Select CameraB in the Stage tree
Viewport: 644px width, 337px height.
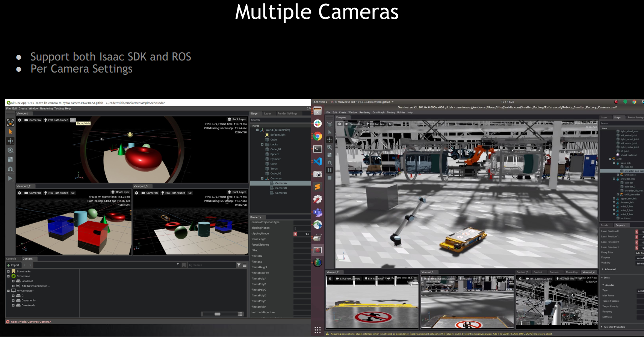click(281, 188)
